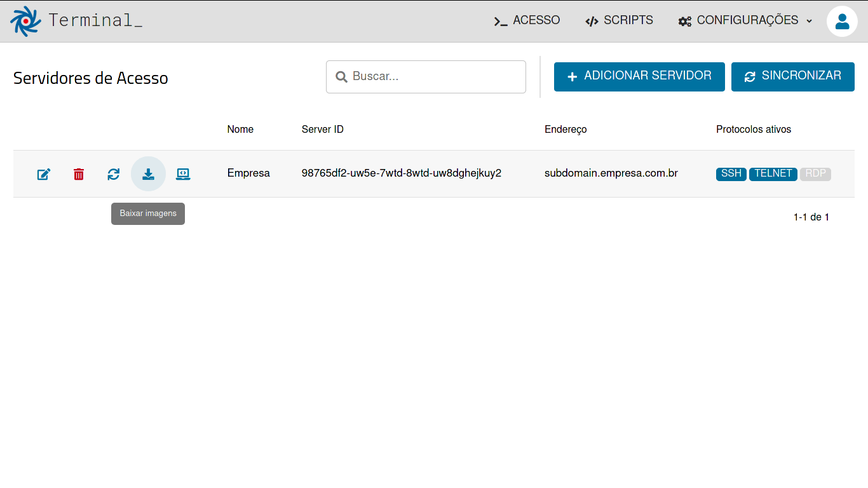
Task: Expand the CONFIGURAÇÕES dropdown menu
Action: [745, 20]
